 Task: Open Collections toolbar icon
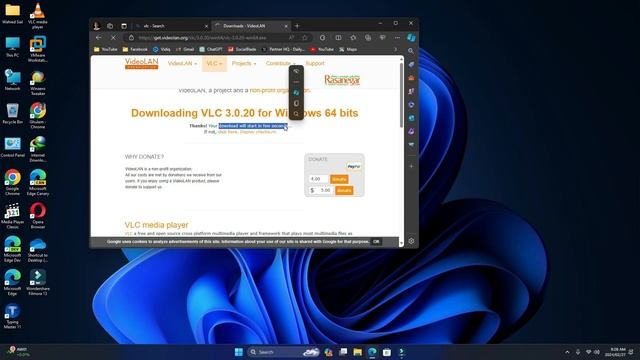click(368, 38)
